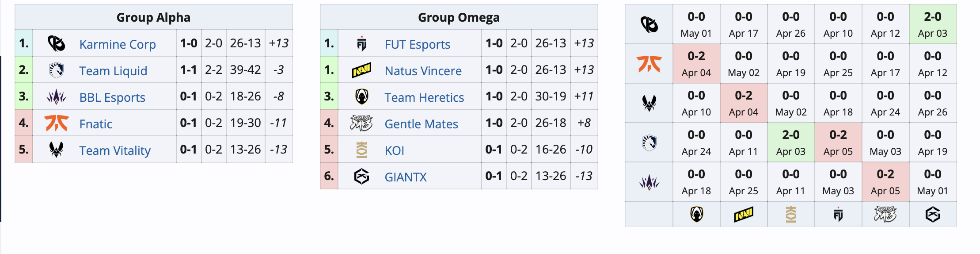Click the Team Vitality logo in Group Alpha
Image resolution: width=980 pixels, height=254 pixels.
56,150
